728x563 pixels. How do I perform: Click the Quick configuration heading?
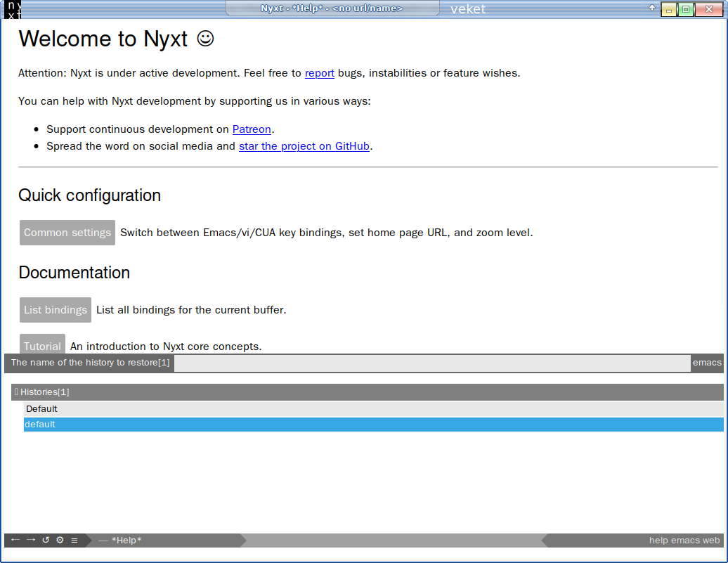tap(90, 195)
